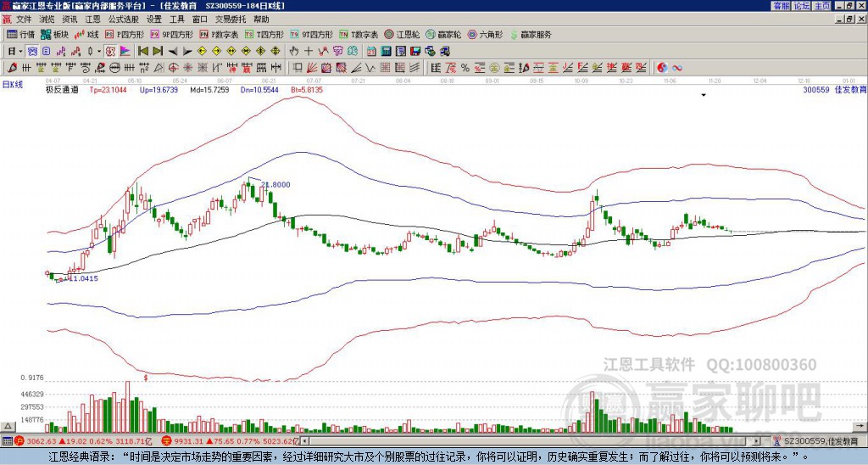
Task: Click the horizontal scrollbar track at the bottom
Action: 531,441
